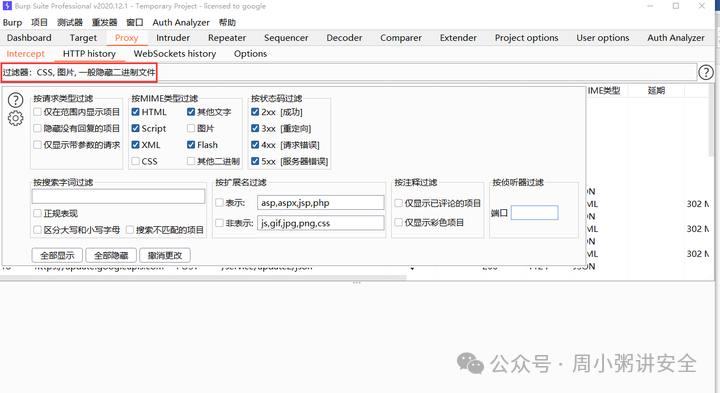Uncheck the HTML MIME type checkbox
The height and width of the screenshot is (393, 720).
135,112
